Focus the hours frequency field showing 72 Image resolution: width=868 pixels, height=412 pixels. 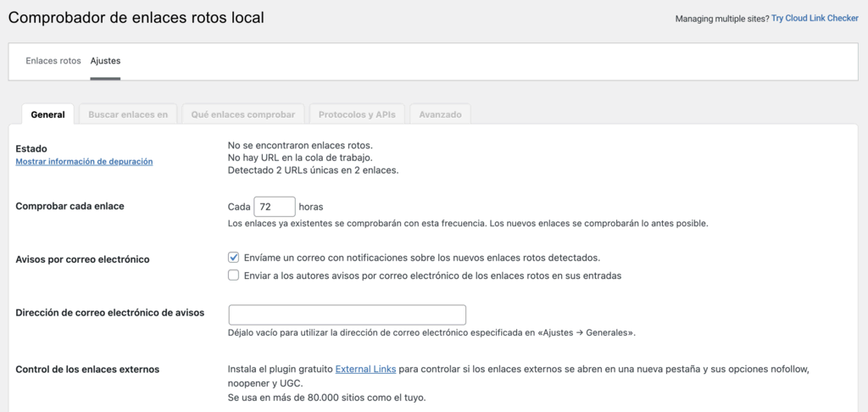pos(275,207)
